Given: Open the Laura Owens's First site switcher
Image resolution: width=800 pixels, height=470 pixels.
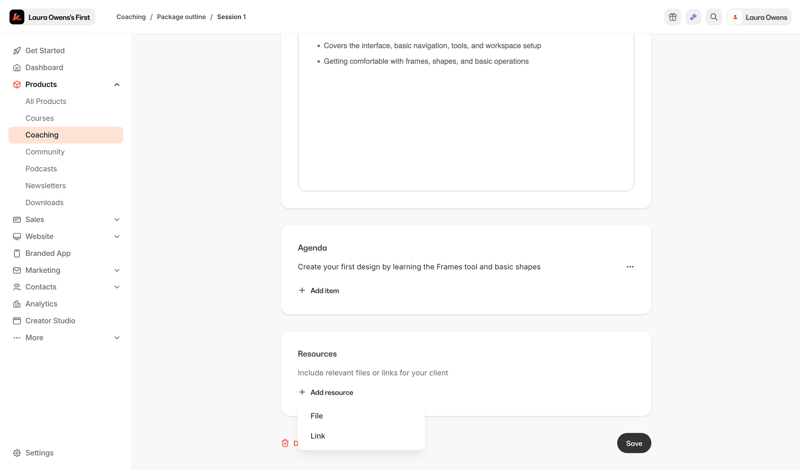Looking at the screenshot, I should [52, 17].
